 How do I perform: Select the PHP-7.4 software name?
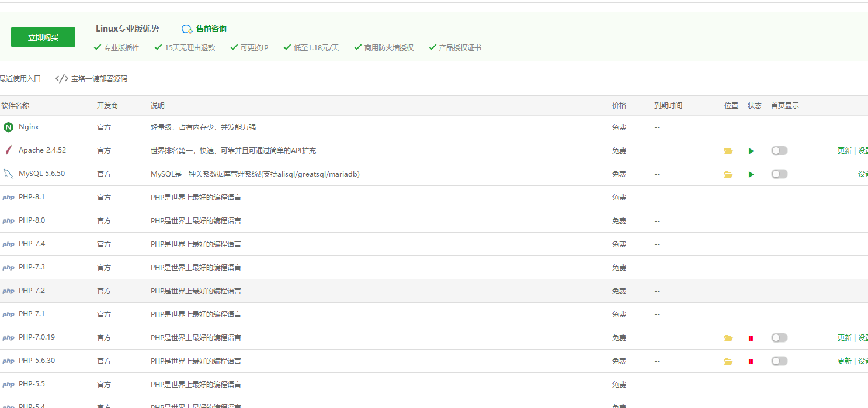click(32, 244)
